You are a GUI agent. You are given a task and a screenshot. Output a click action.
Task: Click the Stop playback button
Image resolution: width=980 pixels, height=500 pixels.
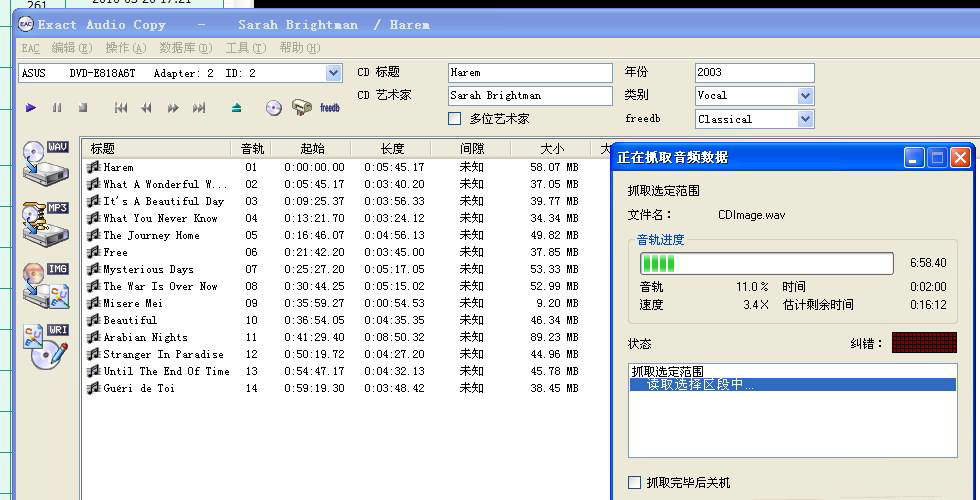(x=83, y=108)
